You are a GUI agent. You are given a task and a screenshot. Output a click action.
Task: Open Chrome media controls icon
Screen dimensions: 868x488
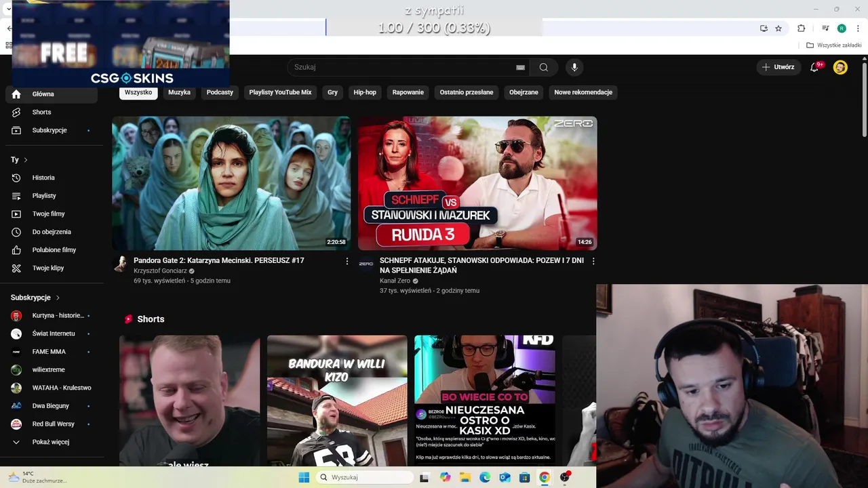(x=825, y=28)
